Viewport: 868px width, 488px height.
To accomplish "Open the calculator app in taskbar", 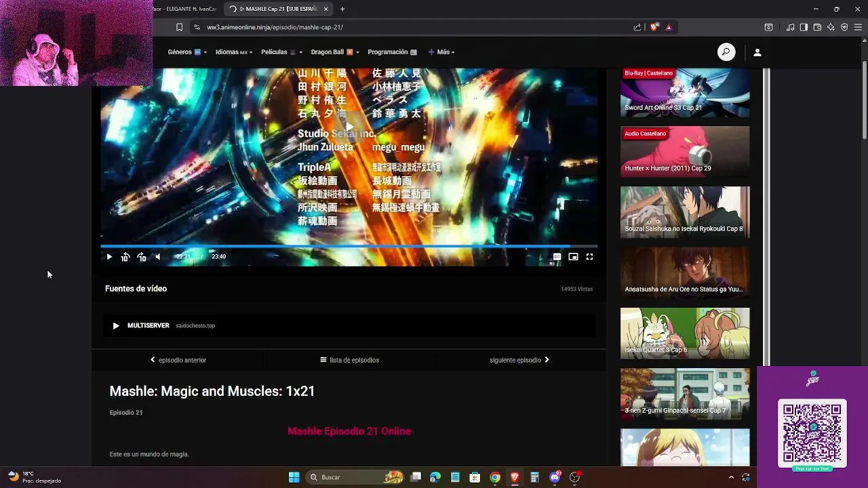I will click(x=534, y=477).
